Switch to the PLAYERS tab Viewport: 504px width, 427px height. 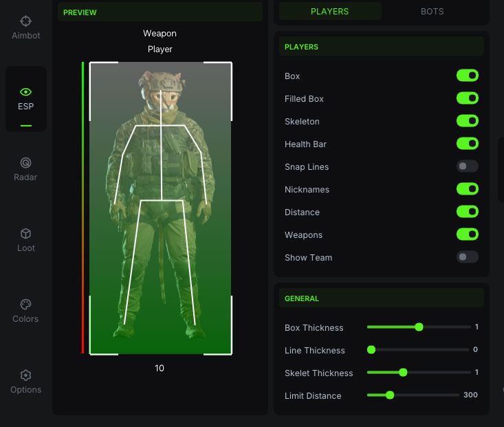click(x=329, y=11)
